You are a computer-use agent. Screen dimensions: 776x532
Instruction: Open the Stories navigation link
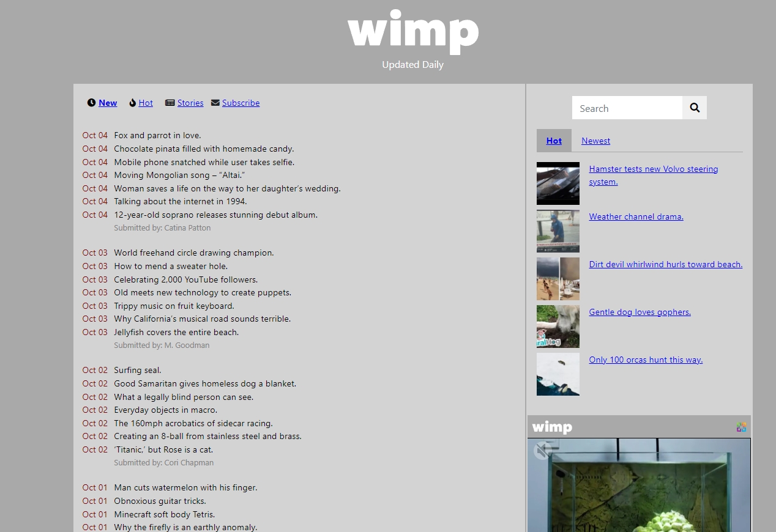point(190,103)
